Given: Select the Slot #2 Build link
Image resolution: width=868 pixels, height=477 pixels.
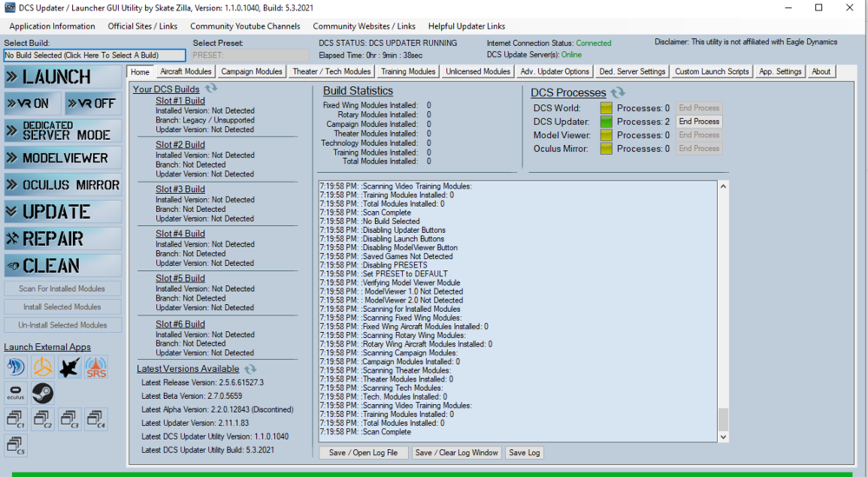Looking at the screenshot, I should tap(180, 144).
